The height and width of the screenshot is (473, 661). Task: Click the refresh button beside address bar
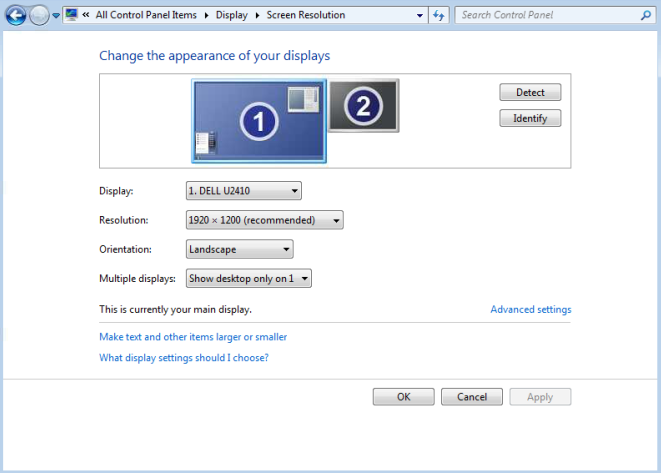(439, 16)
